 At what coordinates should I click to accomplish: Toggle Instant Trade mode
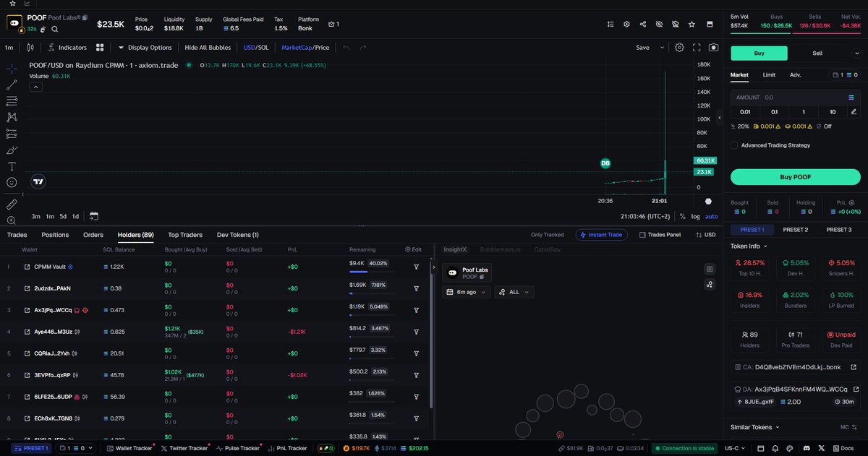click(x=602, y=235)
